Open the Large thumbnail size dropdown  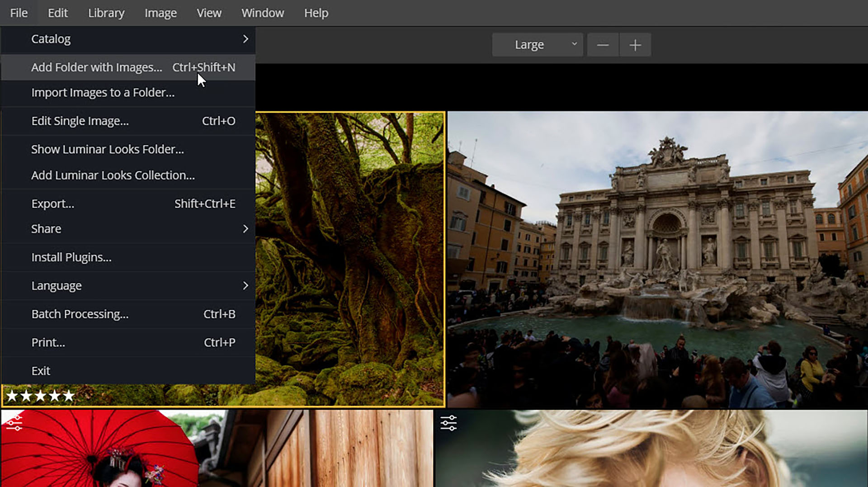[538, 45]
